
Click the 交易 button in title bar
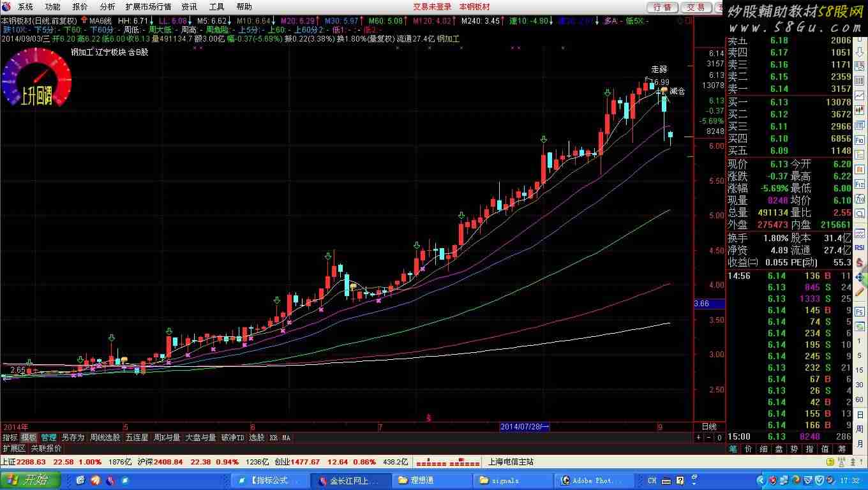coord(696,7)
